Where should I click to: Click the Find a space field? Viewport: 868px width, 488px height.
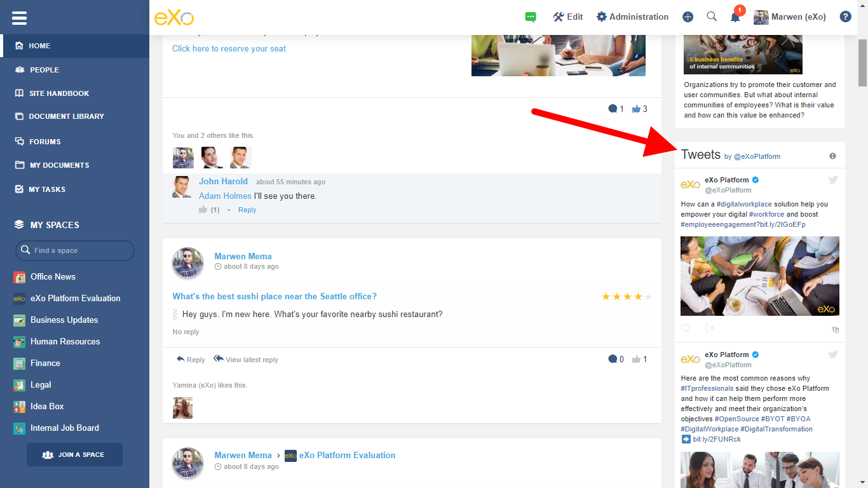pyautogui.click(x=75, y=250)
